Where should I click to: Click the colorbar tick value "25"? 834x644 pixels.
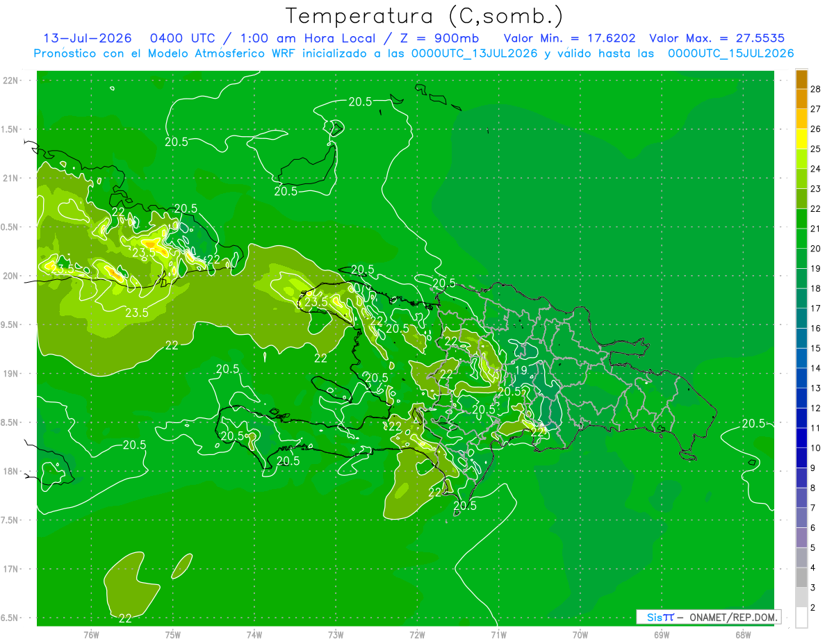(x=816, y=149)
